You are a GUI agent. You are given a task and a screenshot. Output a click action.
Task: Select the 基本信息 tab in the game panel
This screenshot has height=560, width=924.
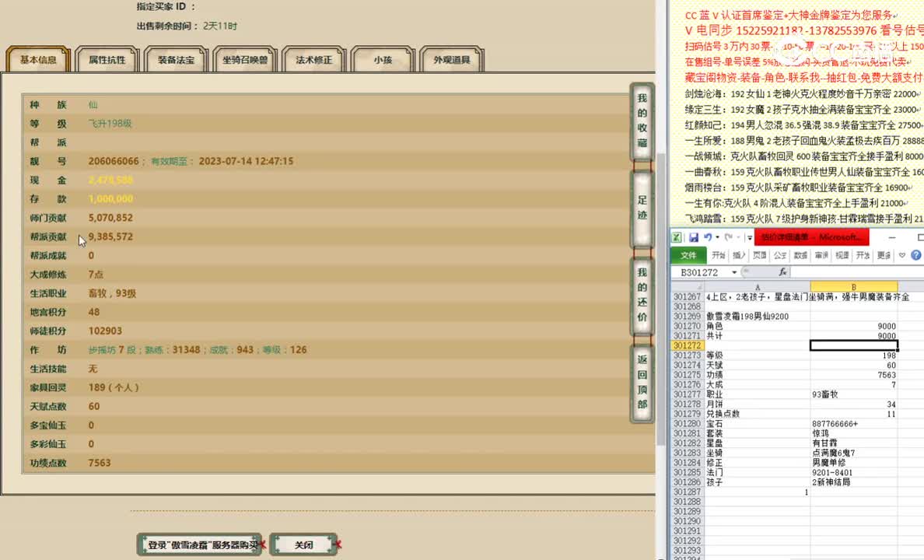pos(38,59)
